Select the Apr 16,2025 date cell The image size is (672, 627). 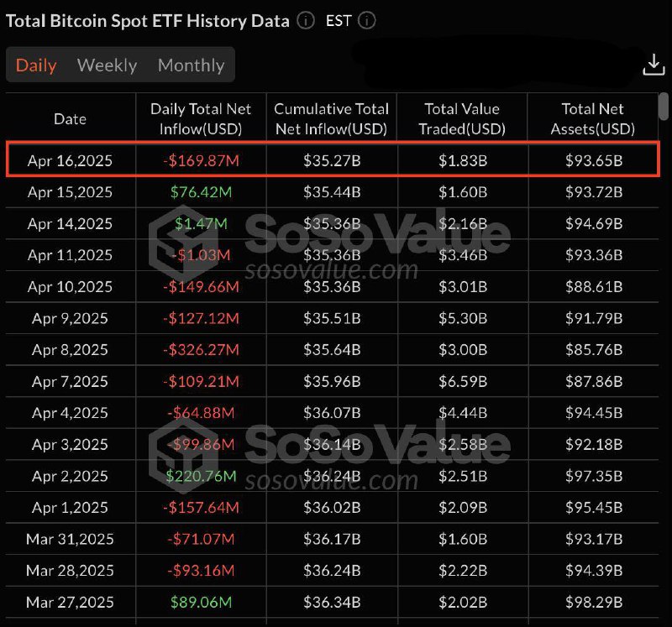[x=70, y=160]
